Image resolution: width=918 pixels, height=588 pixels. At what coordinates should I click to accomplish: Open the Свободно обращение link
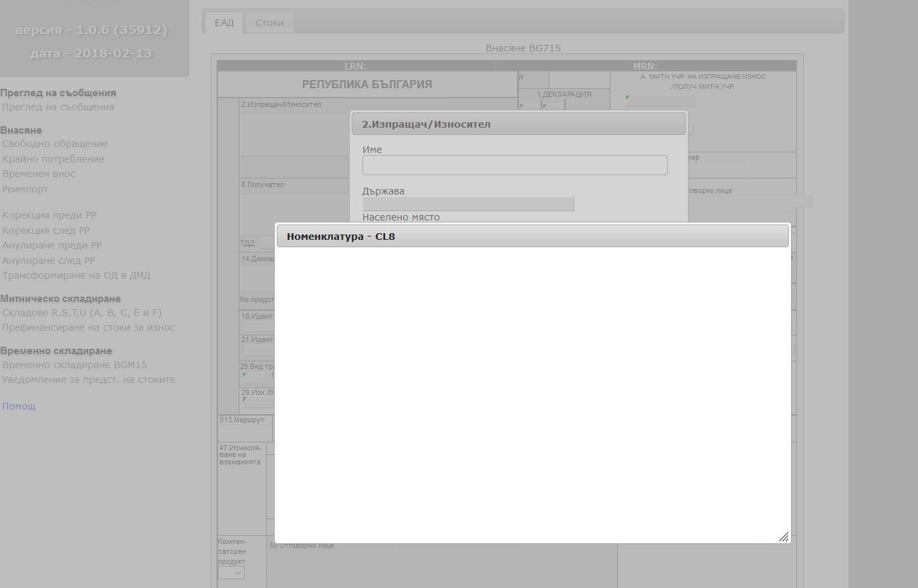tap(55, 144)
